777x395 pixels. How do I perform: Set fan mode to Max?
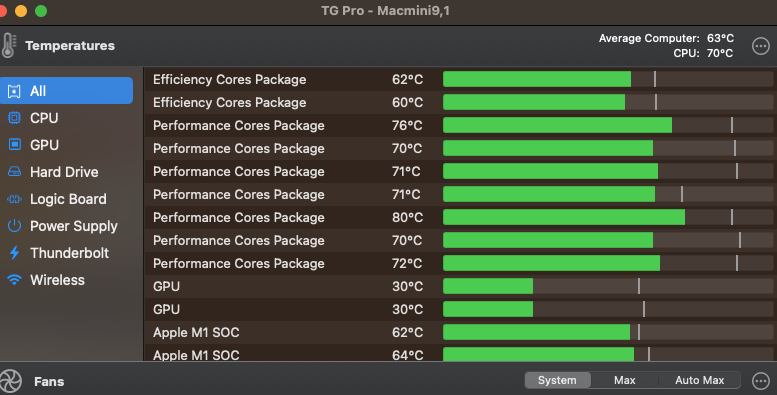624,380
